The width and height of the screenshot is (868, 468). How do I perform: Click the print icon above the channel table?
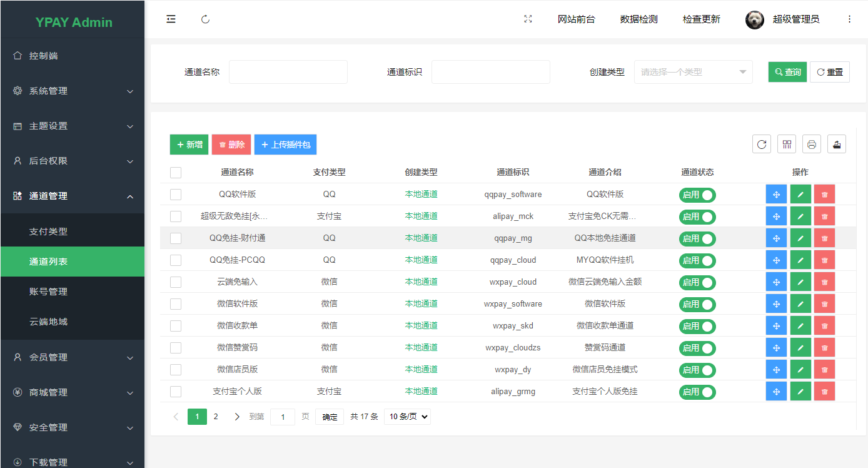click(x=811, y=143)
